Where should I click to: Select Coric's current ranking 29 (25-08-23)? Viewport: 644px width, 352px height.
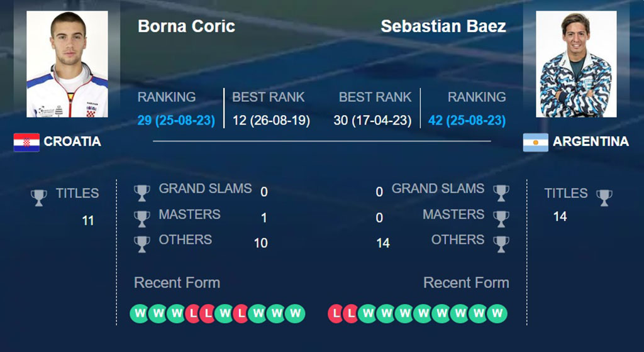click(x=176, y=121)
